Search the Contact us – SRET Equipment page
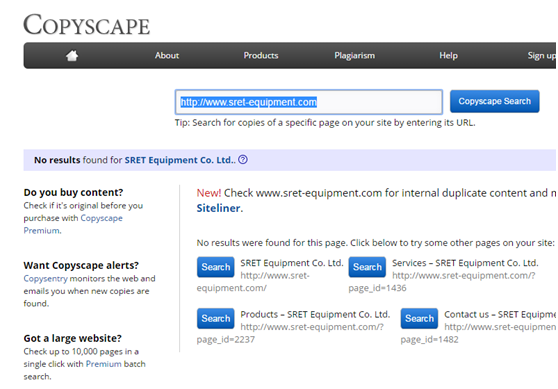The width and height of the screenshot is (558, 389). coord(419,319)
